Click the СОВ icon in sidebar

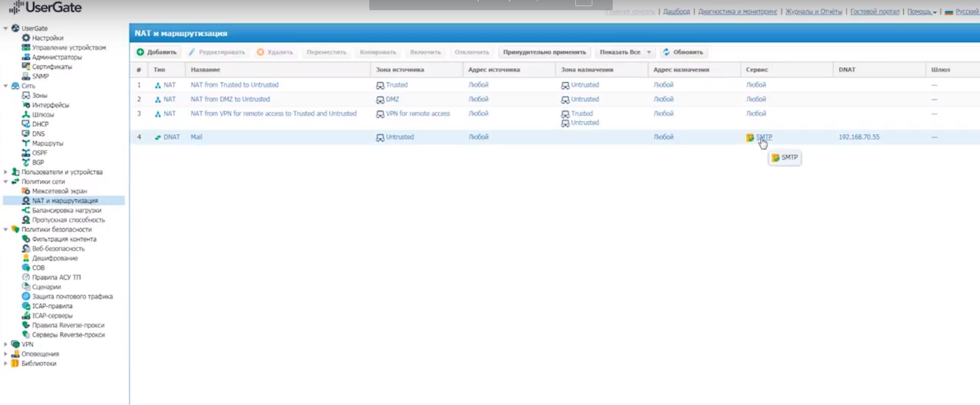(26, 267)
